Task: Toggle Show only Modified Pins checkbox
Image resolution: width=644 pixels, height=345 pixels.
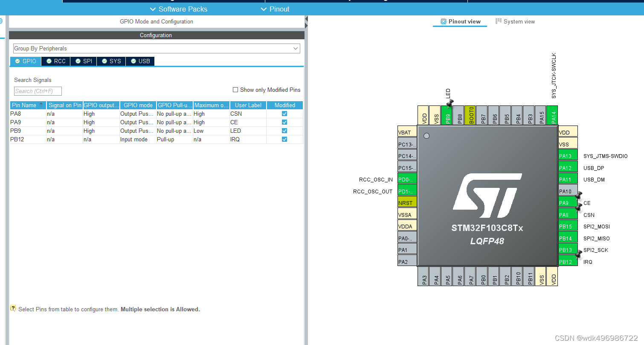Action: [235, 90]
